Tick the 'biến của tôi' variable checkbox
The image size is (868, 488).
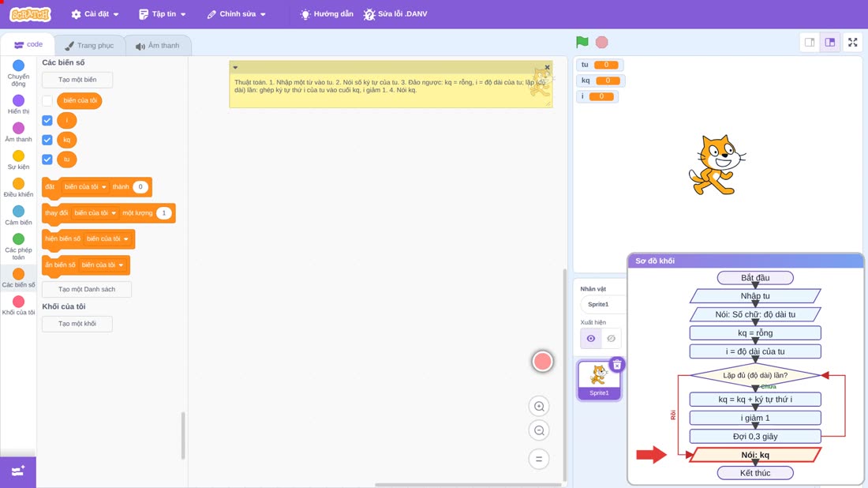[x=47, y=101]
